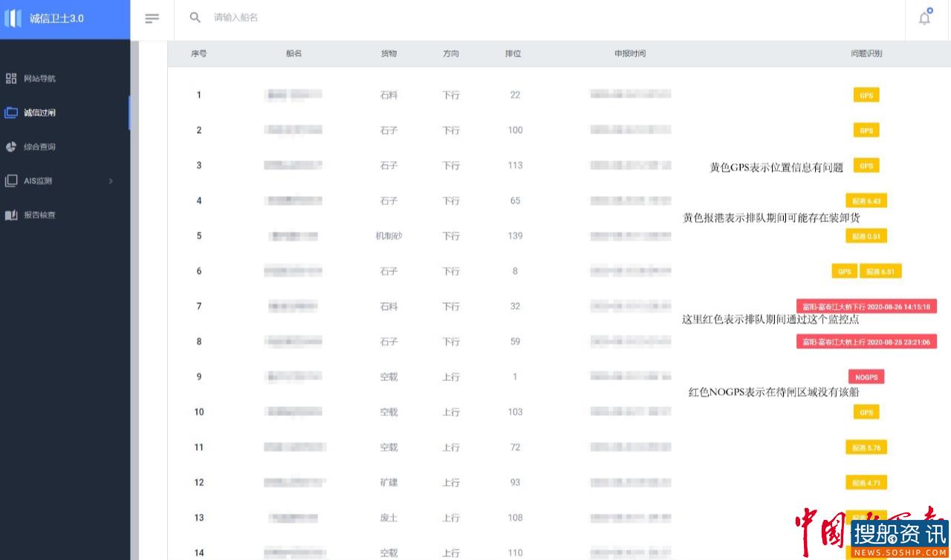Click the red NOGPS tag
Image resolution: width=951 pixels, height=560 pixels.
pyautogui.click(x=866, y=377)
